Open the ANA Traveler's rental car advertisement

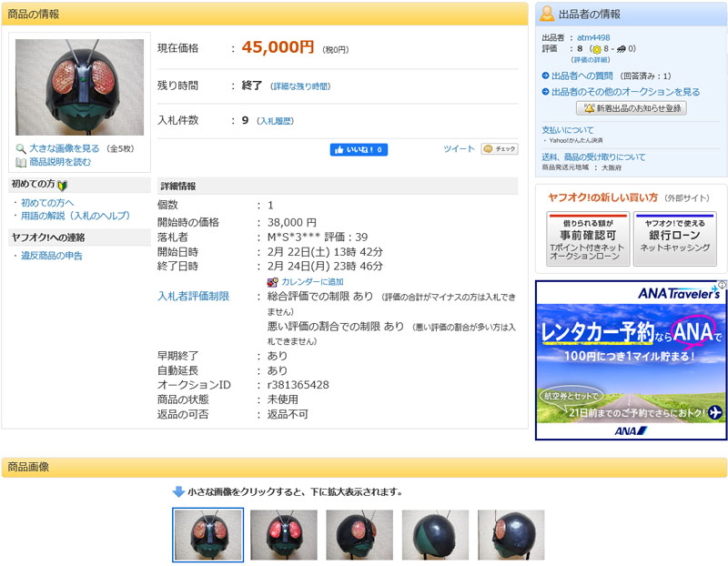pos(631,359)
